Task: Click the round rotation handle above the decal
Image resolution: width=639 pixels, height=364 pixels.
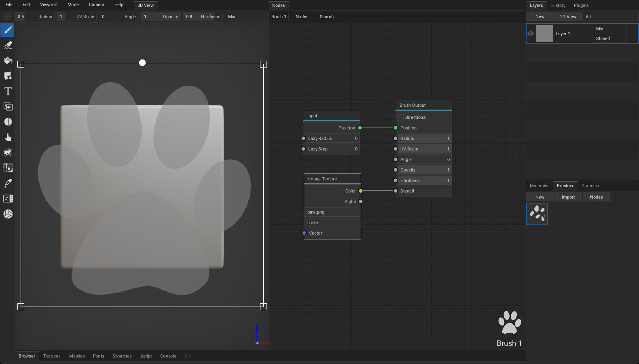Action: (x=142, y=63)
